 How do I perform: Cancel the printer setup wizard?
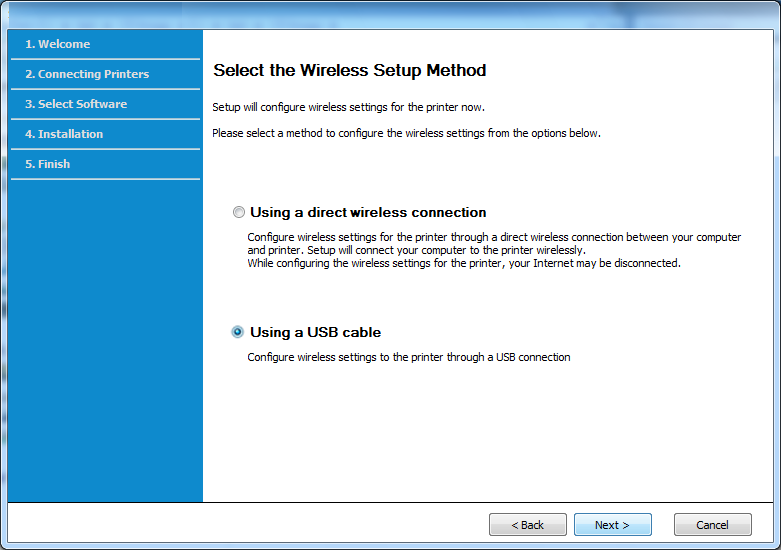[712, 525]
